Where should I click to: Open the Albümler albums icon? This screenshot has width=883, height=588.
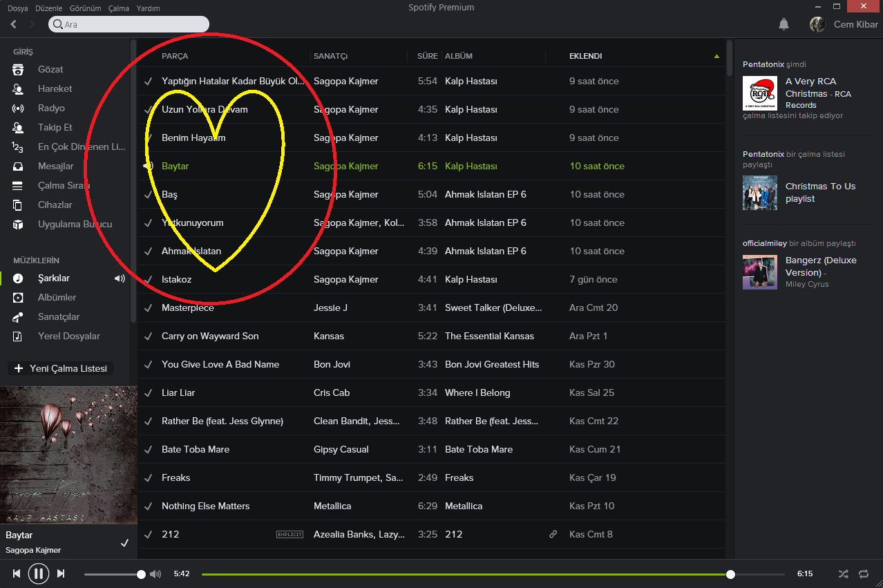pyautogui.click(x=18, y=297)
